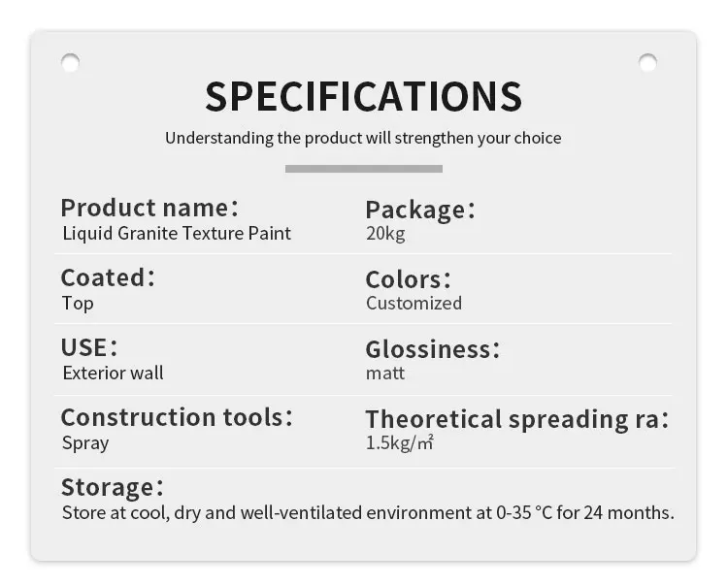Click the 'matt' glossiness value
The image size is (728, 586).
point(385,374)
